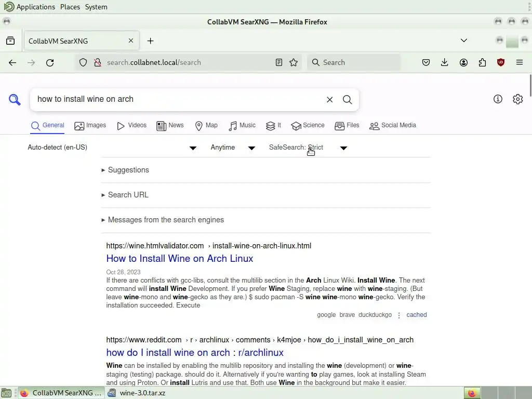Open the tracking protection shield icon
The image size is (532, 399).
click(83, 62)
